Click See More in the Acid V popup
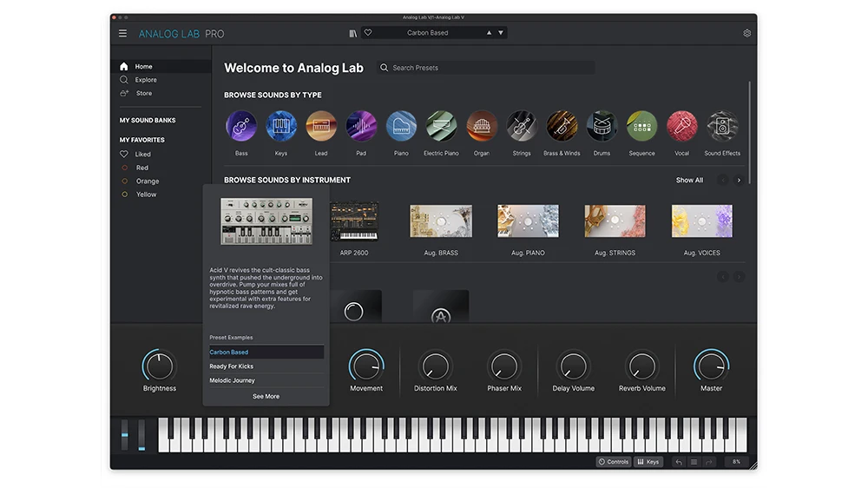 click(x=266, y=396)
